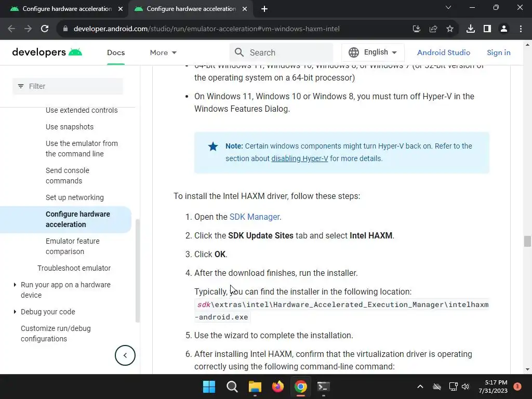Click the Filter icon in sidebar

[21, 86]
